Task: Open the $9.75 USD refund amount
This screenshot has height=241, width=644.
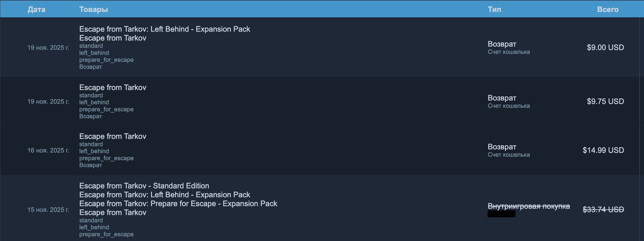Action: (605, 101)
